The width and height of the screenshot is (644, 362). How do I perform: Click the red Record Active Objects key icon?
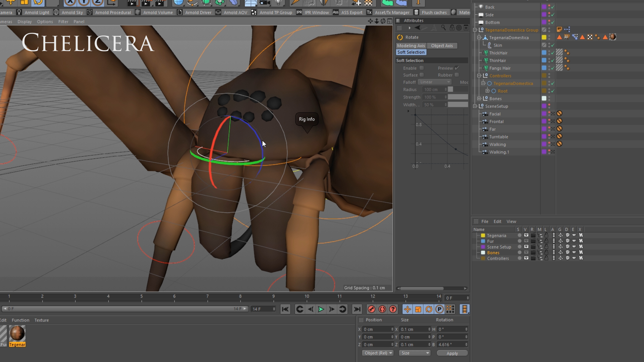[x=371, y=309]
